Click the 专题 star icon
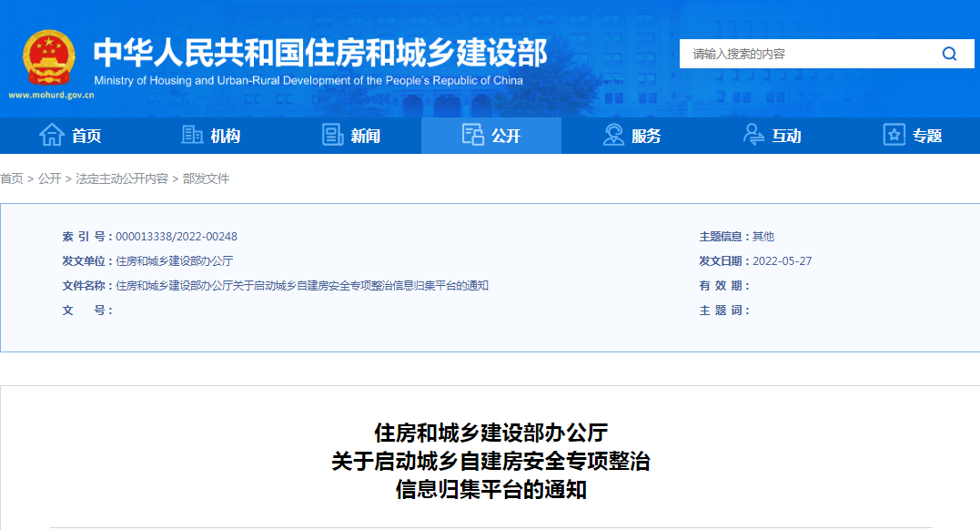980x530 pixels. [x=894, y=135]
